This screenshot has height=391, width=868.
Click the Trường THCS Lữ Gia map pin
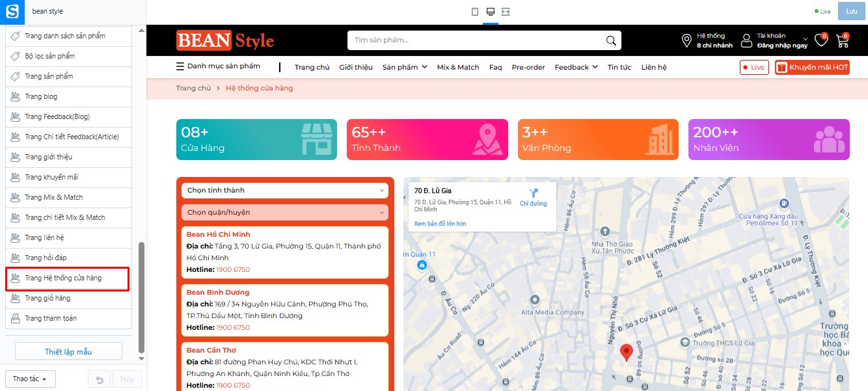click(x=685, y=342)
